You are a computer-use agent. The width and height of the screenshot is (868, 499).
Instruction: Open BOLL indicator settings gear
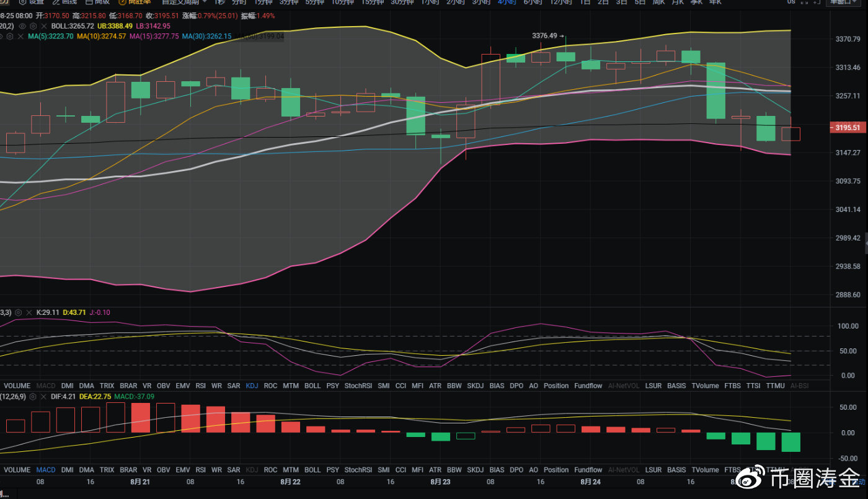32,26
